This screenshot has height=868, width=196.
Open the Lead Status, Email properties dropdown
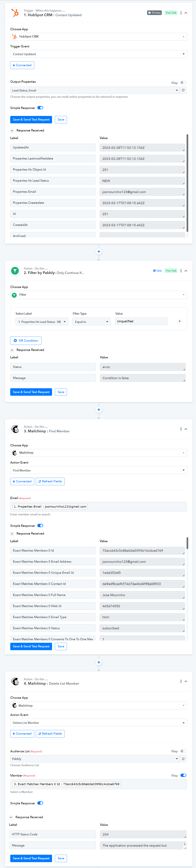tap(95, 90)
